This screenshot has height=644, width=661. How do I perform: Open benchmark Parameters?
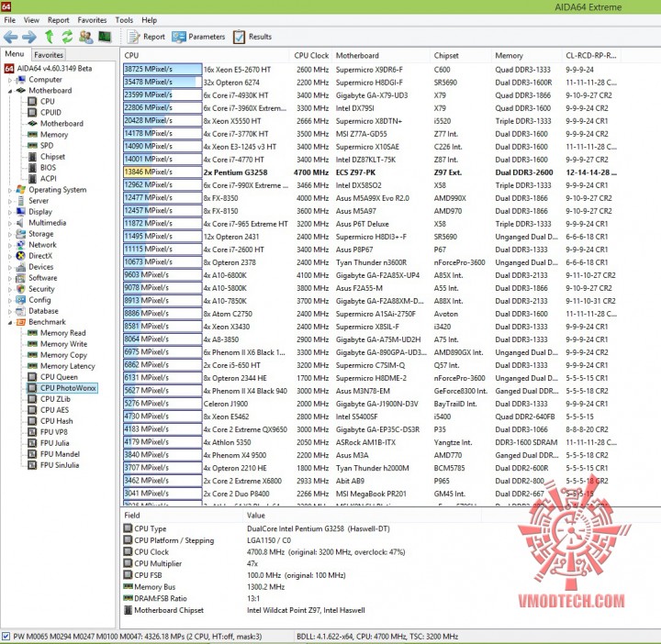pos(198,37)
